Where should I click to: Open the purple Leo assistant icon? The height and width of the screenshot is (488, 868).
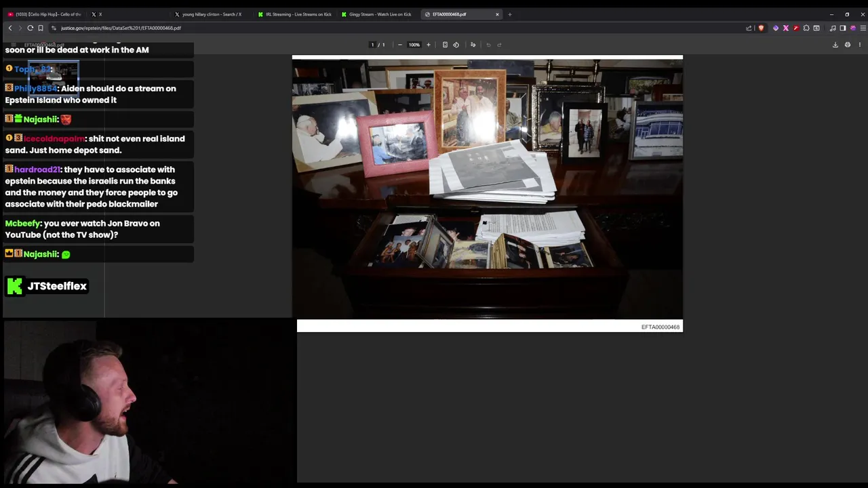tap(853, 28)
